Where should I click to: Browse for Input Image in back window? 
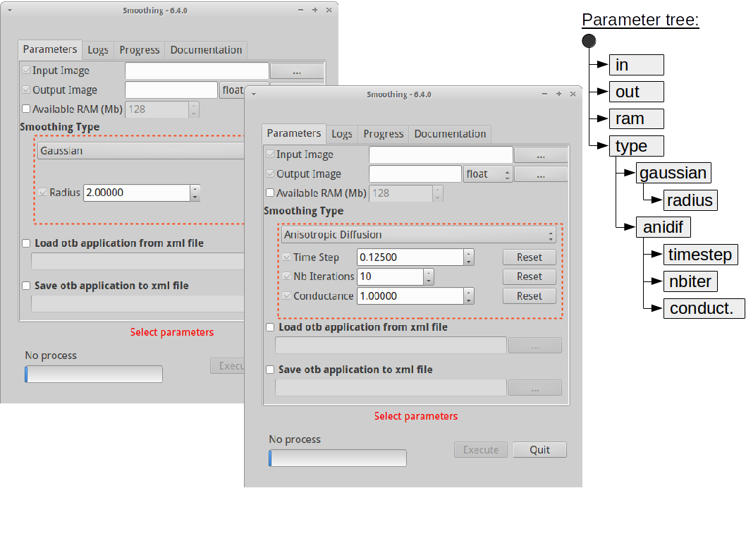click(x=297, y=71)
